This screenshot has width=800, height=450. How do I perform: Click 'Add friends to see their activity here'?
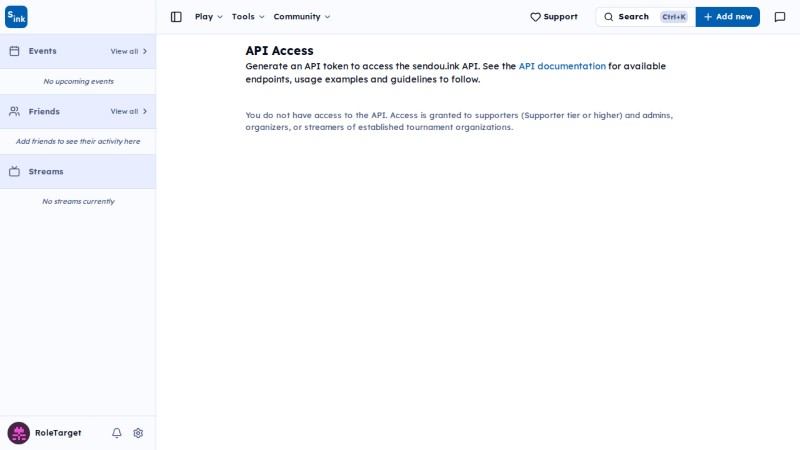pos(78,141)
